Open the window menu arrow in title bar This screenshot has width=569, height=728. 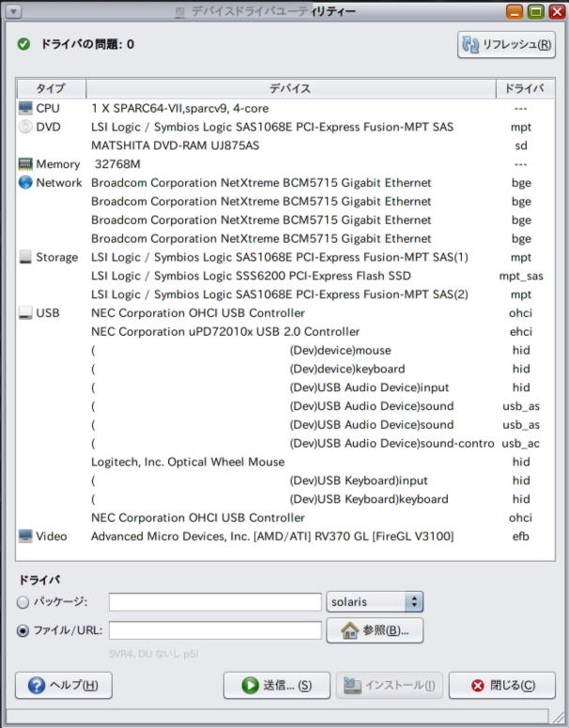pyautogui.click(x=13, y=11)
